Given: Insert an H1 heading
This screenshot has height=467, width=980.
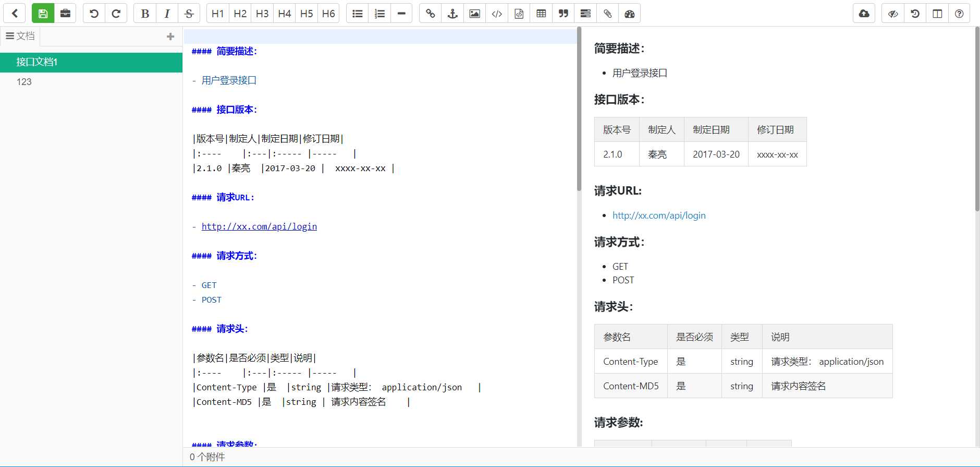Looking at the screenshot, I should tap(218, 14).
